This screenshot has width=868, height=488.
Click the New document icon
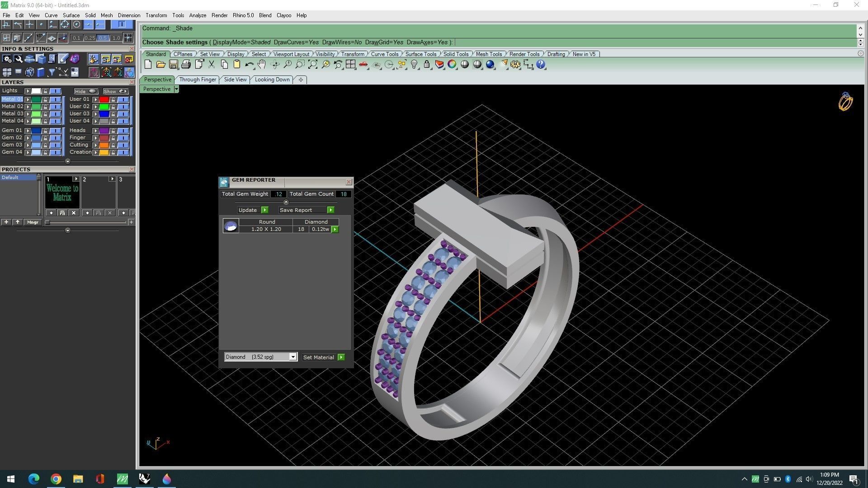[x=148, y=65]
